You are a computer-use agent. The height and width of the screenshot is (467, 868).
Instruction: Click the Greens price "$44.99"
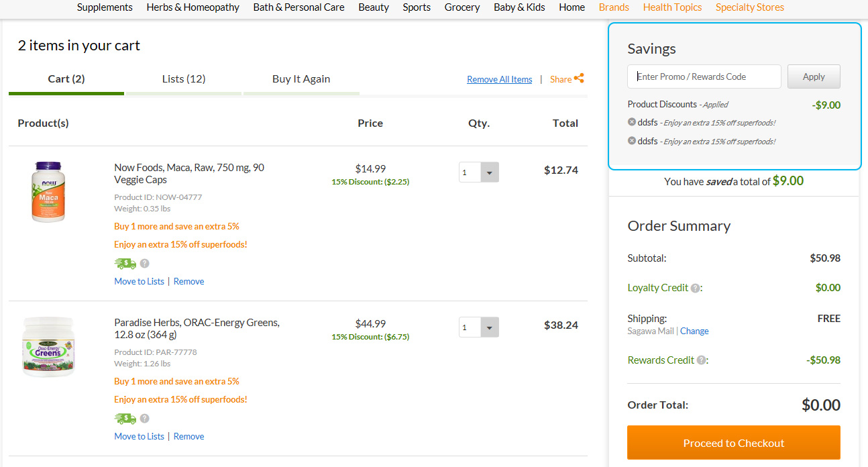[x=370, y=324]
